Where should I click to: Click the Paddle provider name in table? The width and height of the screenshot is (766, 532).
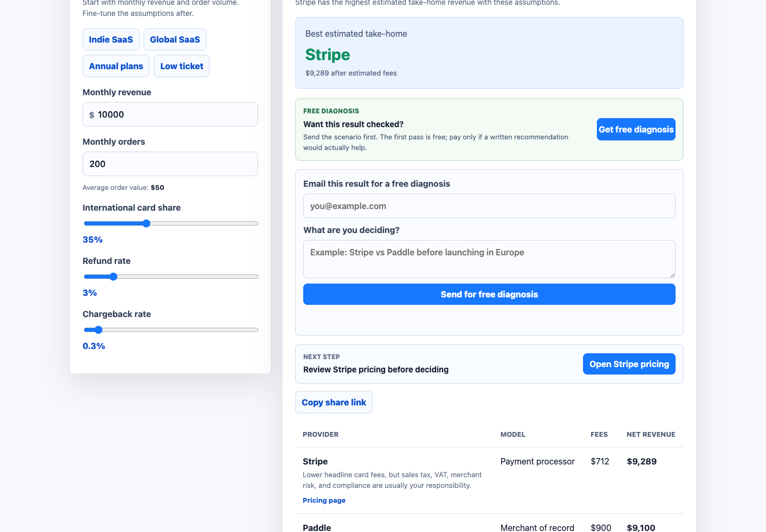317,527
